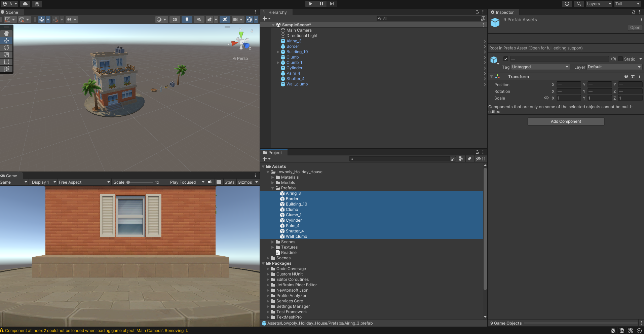Open the Scene draw mode dropdown

coord(161,20)
